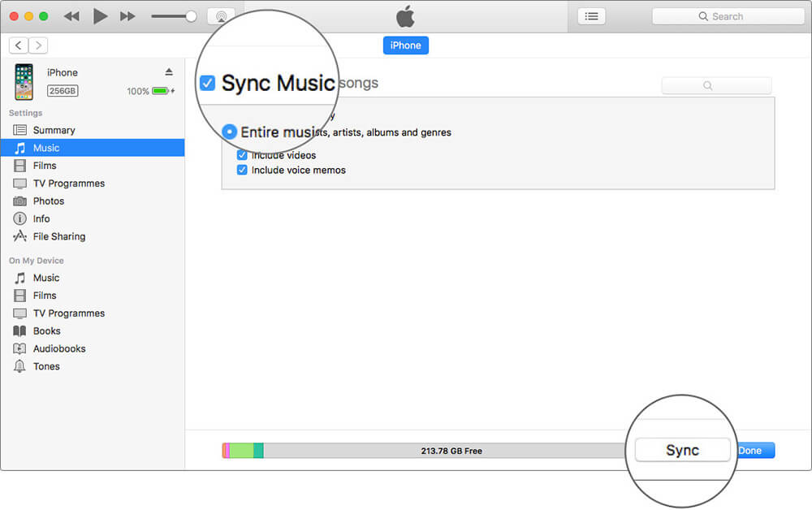The height and width of the screenshot is (510, 812).
Task: Open the AirPlay output icon
Action: [221, 16]
